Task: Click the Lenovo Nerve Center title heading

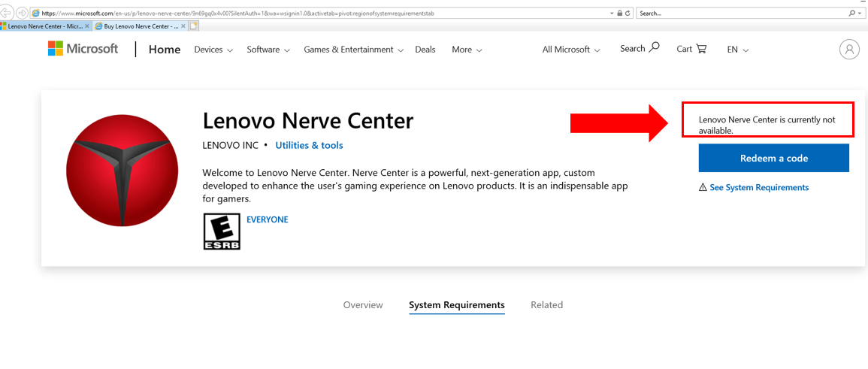Action: pos(308,120)
